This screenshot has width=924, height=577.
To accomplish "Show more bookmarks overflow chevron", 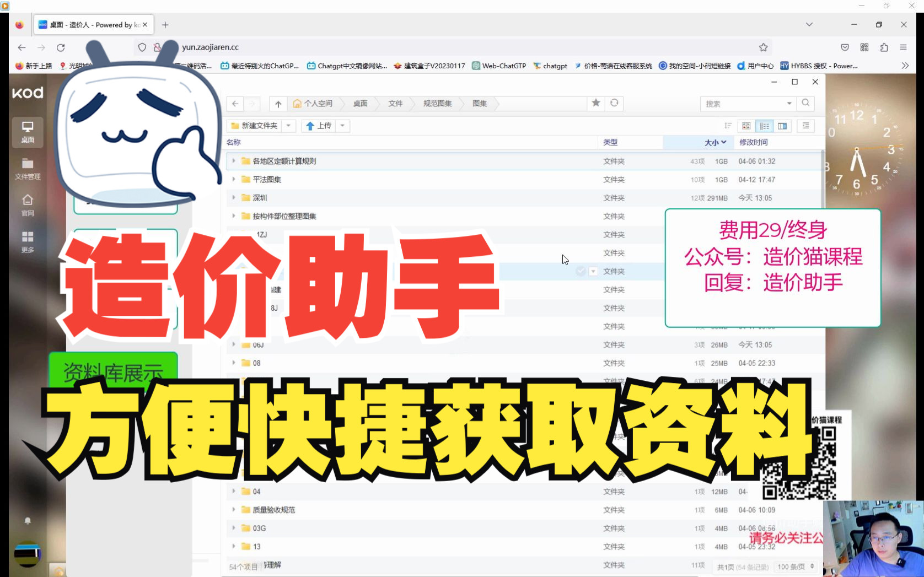I will click(905, 66).
